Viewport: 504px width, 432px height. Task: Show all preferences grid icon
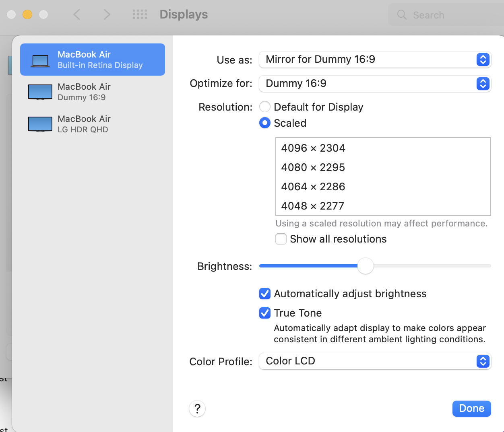pos(140,15)
